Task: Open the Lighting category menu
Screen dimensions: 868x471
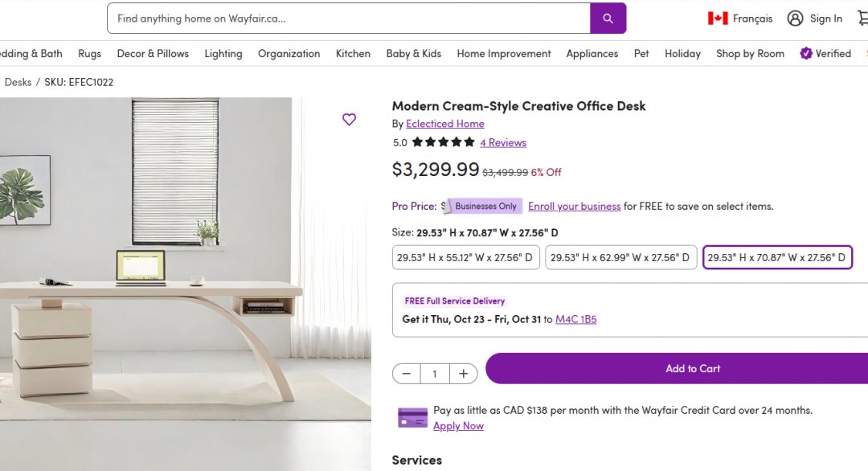Action: point(223,54)
